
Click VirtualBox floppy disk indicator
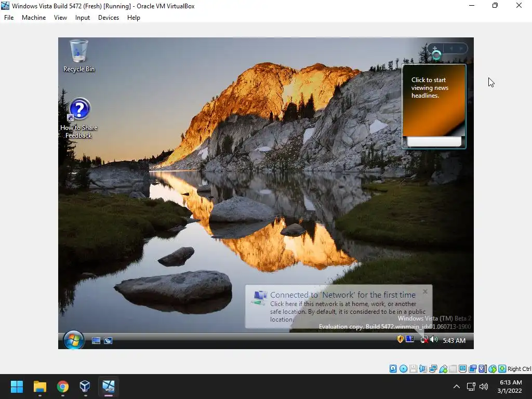click(x=413, y=369)
